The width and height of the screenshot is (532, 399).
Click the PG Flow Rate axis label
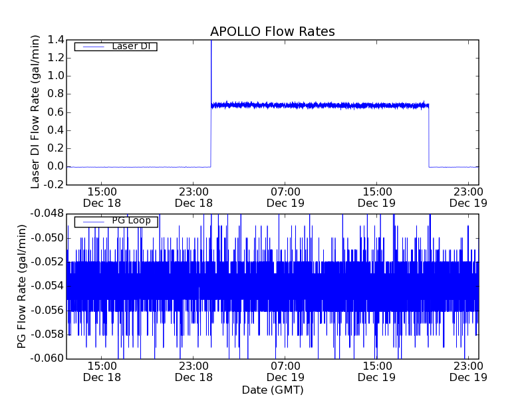pyautogui.click(x=21, y=287)
